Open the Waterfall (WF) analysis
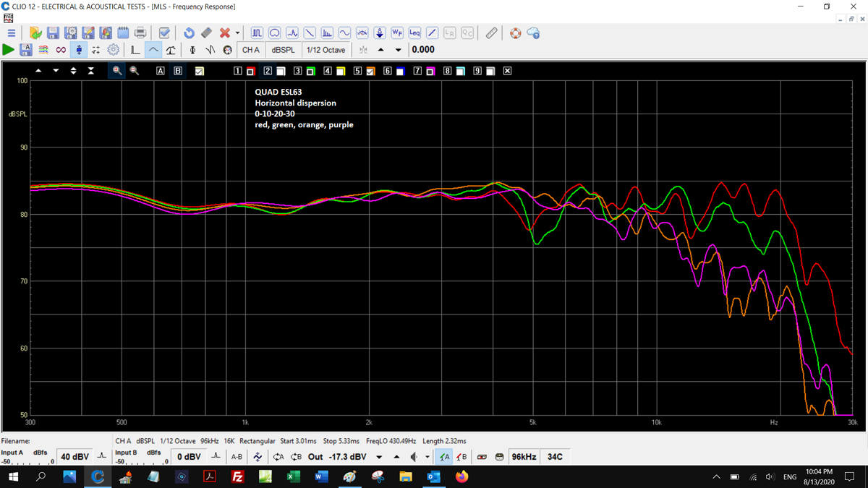Viewport: 868px width, 488px height. coord(397,33)
